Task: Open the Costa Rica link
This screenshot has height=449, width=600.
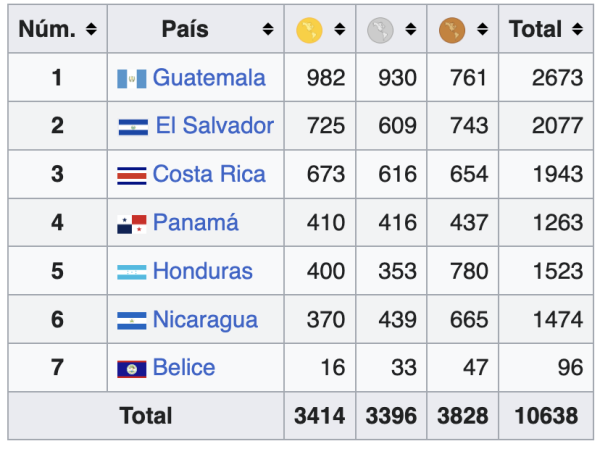Action: (x=209, y=175)
